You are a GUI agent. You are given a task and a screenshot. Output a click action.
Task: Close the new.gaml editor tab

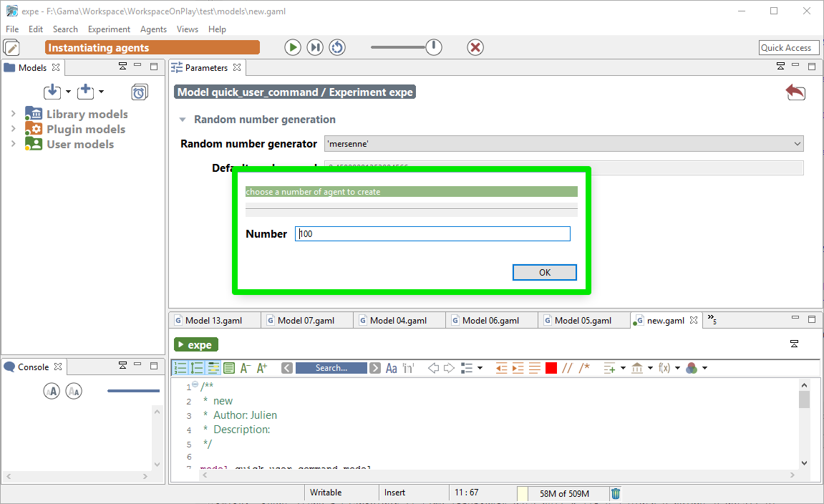(694, 320)
